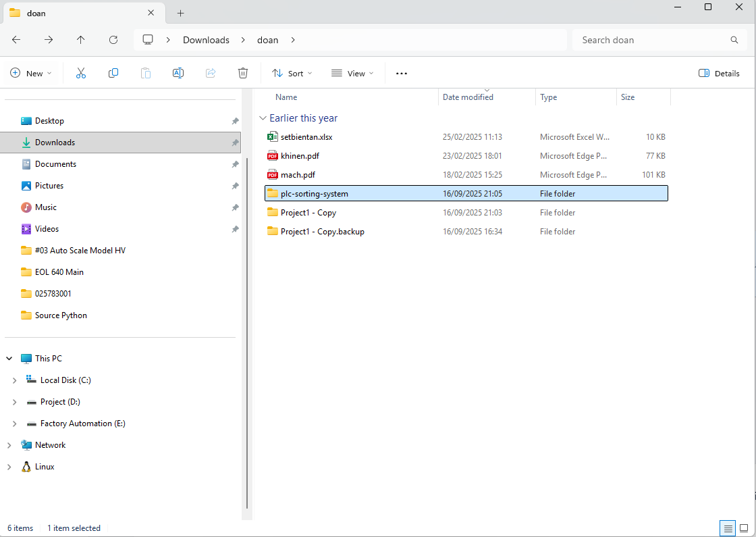Go up one directory level
756x537 pixels.
coord(81,40)
